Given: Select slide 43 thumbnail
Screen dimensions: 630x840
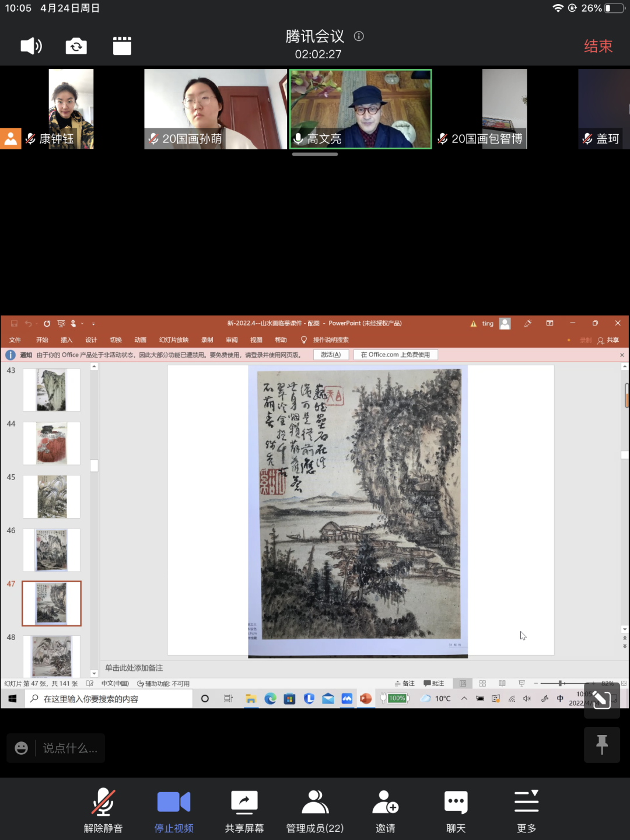Looking at the screenshot, I should (51, 390).
